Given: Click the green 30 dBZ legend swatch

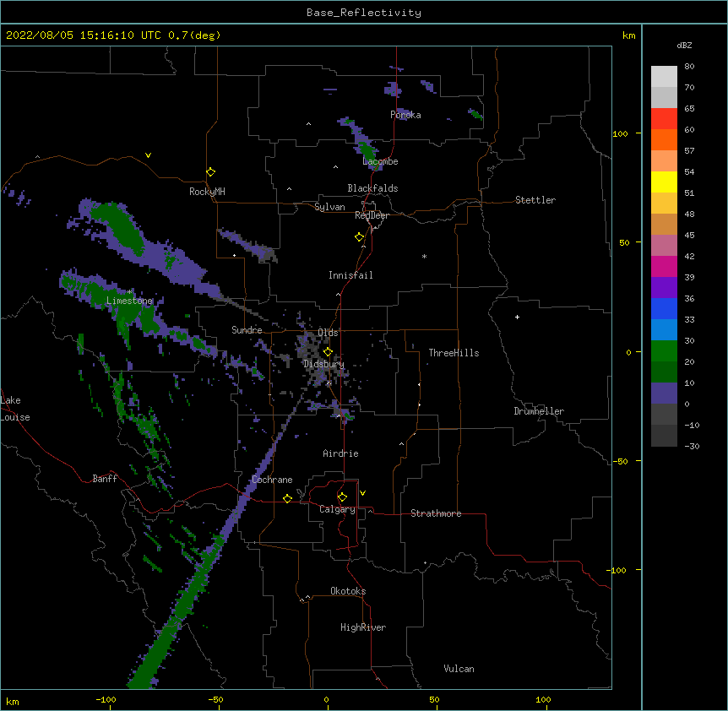Looking at the screenshot, I should tap(664, 351).
